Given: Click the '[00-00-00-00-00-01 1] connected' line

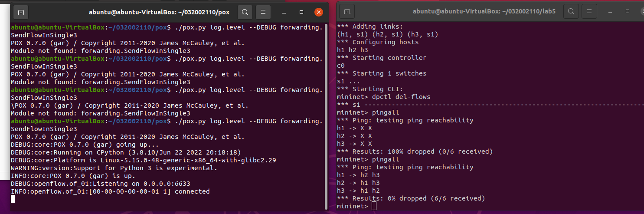Looking at the screenshot, I should 110,191.
